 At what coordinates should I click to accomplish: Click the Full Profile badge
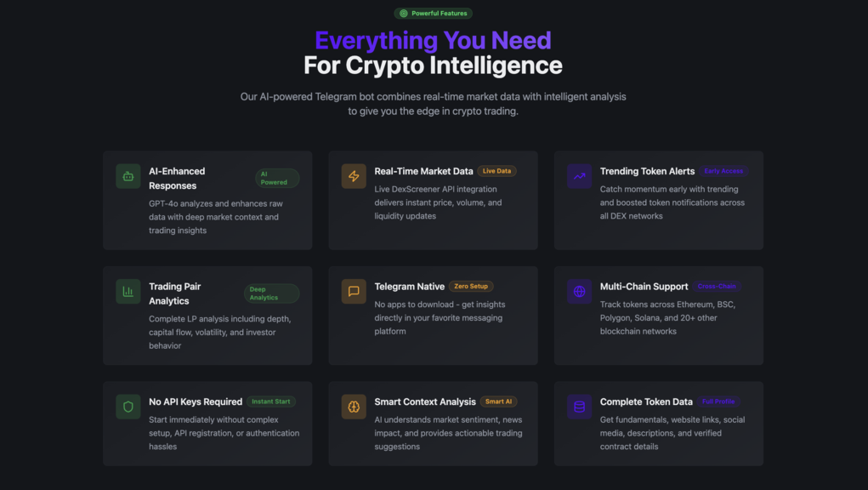pos(718,402)
